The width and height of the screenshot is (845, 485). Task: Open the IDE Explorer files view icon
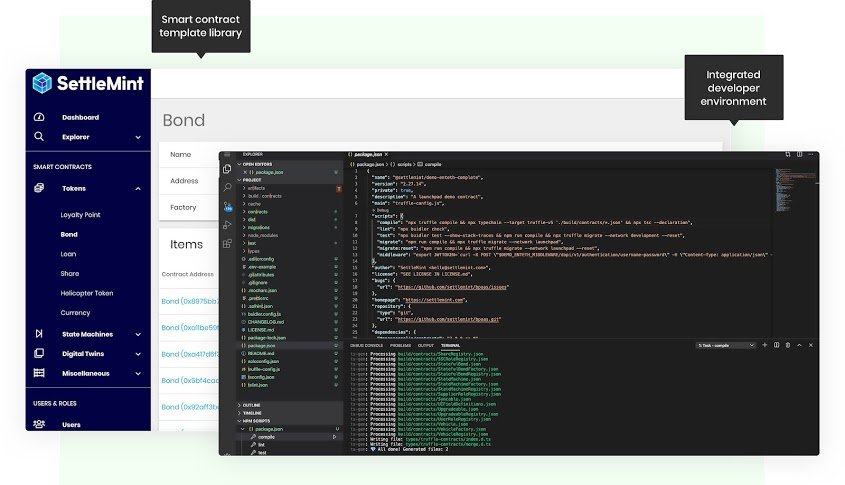227,169
